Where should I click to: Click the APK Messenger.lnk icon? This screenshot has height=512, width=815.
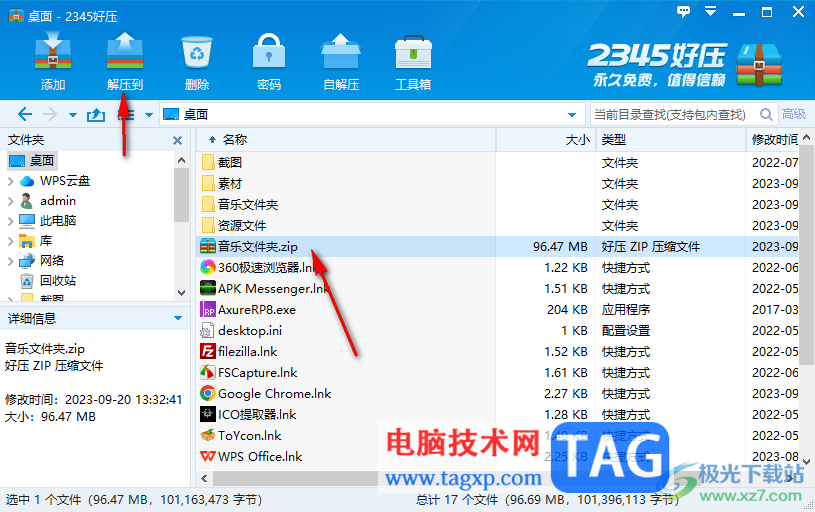(x=208, y=288)
